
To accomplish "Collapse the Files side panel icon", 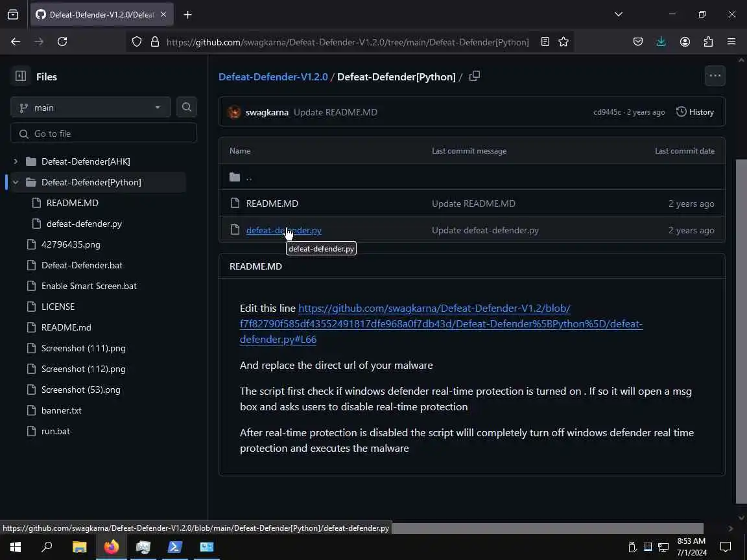I will coord(21,76).
